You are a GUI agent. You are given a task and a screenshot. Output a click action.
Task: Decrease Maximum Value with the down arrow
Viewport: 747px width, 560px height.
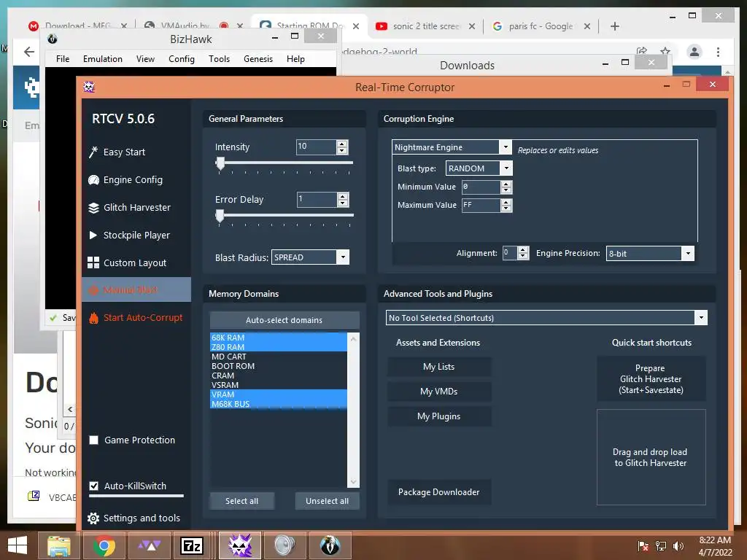[x=506, y=209]
